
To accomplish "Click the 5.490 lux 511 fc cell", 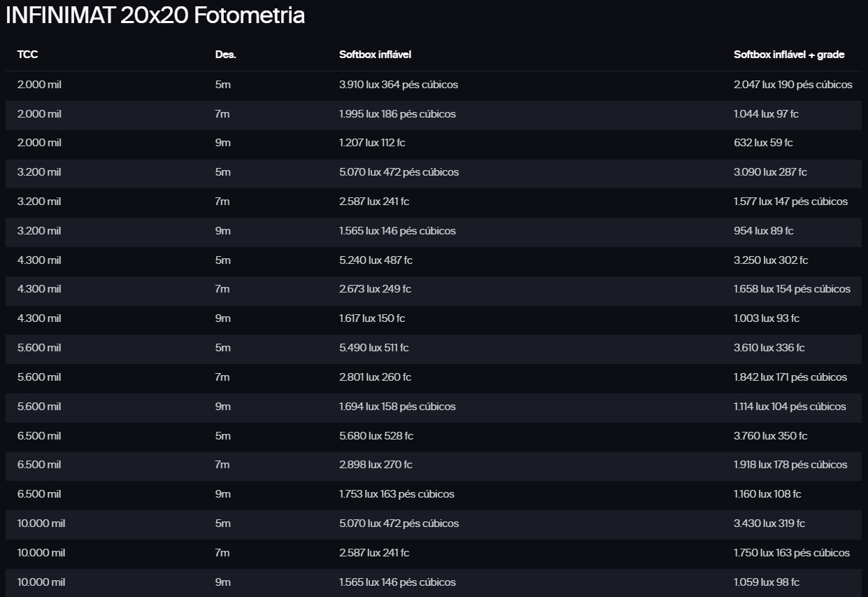I will pyautogui.click(x=374, y=348).
